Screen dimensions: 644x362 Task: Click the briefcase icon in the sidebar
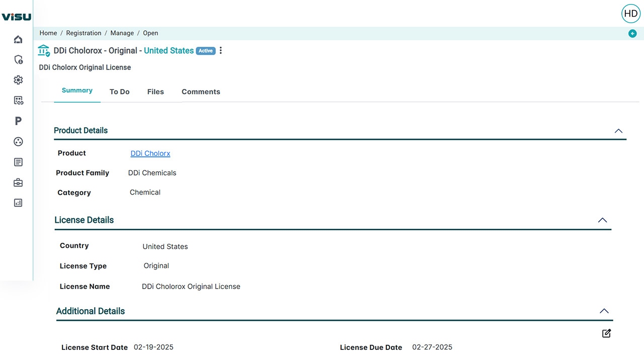18,183
